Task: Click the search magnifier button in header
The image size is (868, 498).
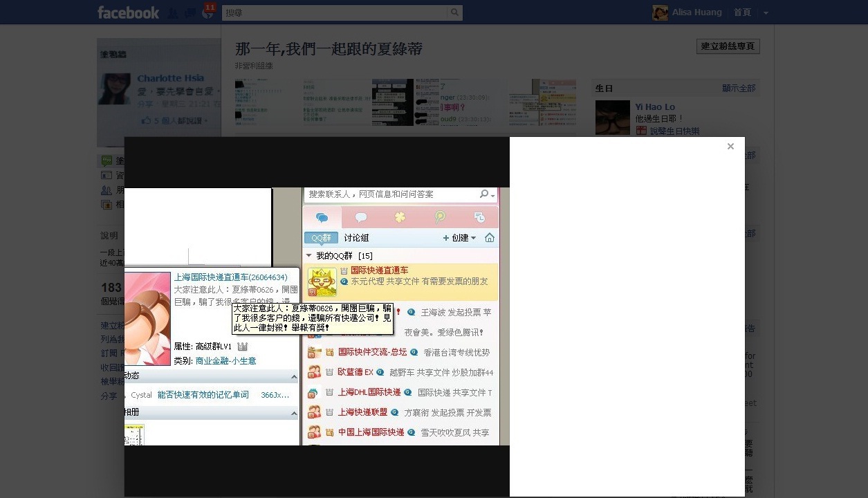Action: 454,12
